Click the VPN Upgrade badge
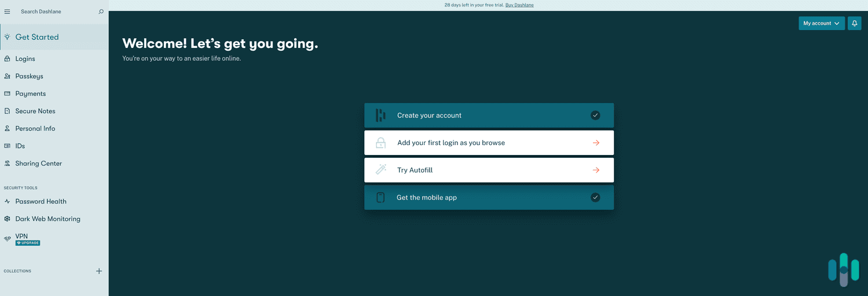 click(28, 243)
